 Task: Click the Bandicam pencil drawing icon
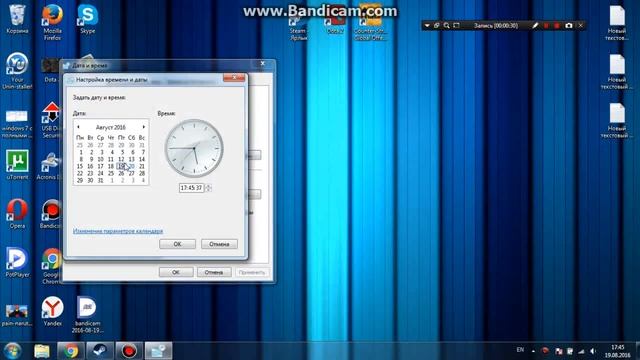pos(535,25)
